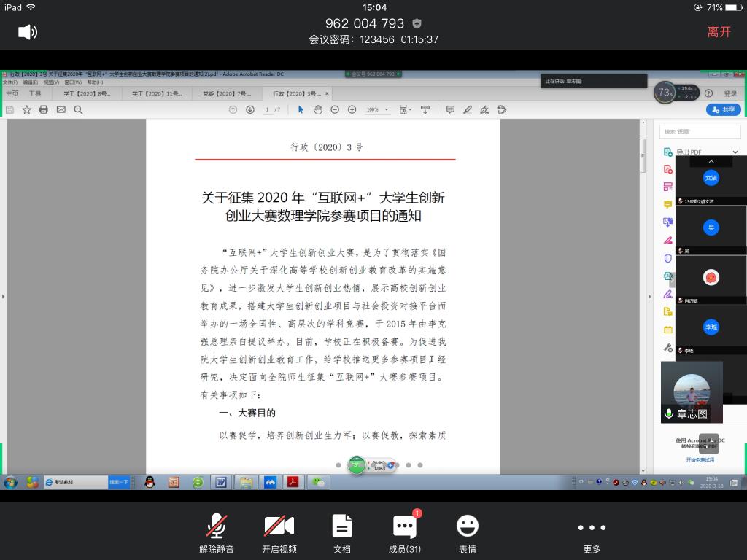Unmute the microphone with 解除静音
Viewport: 747px width, 560px height.
[216, 532]
